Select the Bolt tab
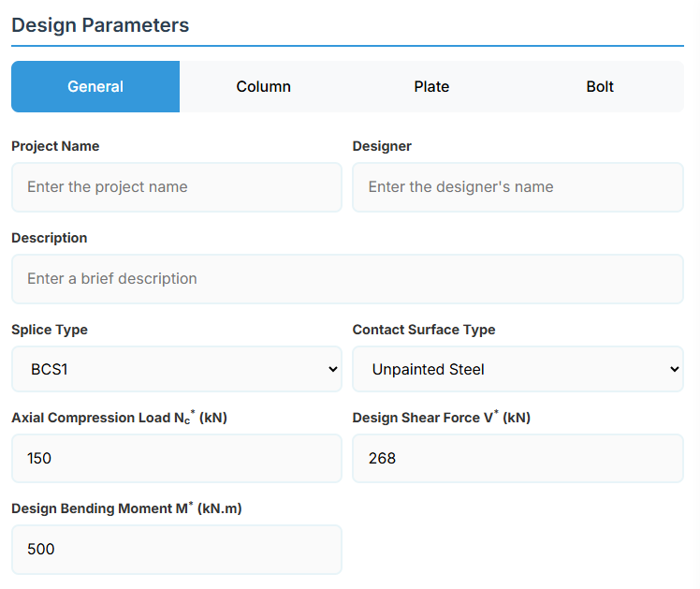The width and height of the screenshot is (700, 589). [600, 87]
